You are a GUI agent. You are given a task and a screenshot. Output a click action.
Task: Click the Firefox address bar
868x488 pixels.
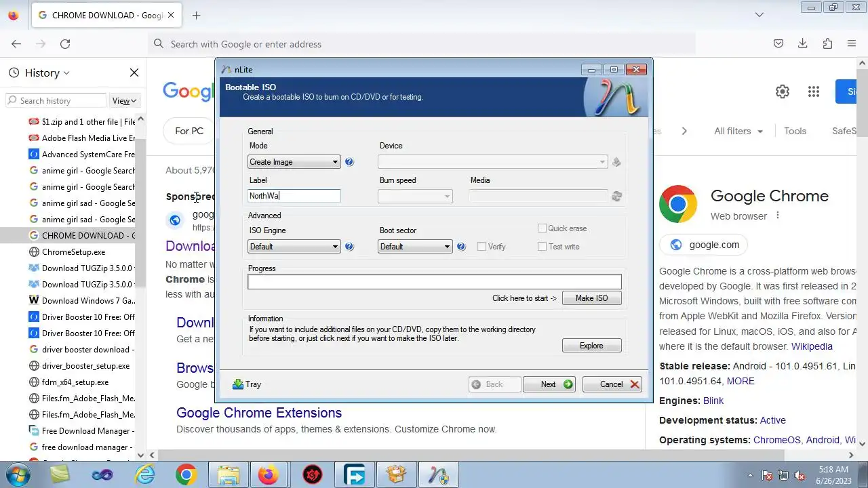click(422, 43)
